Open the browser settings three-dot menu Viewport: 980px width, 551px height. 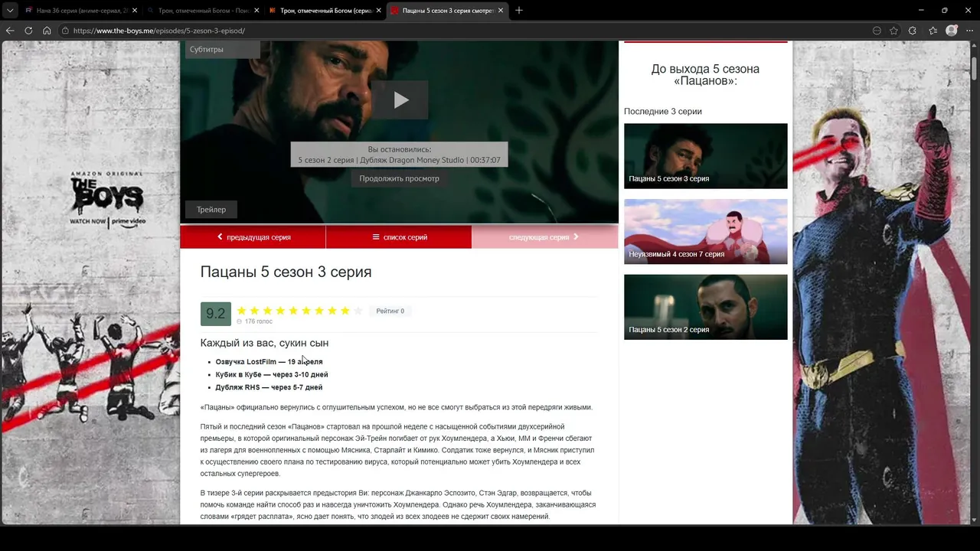[969, 31]
